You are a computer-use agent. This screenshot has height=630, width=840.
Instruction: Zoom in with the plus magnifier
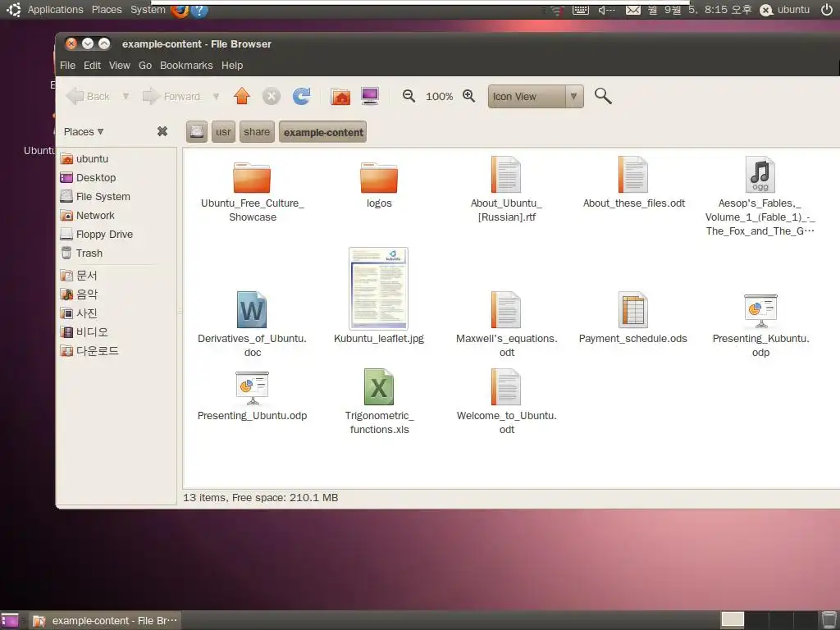tap(468, 96)
